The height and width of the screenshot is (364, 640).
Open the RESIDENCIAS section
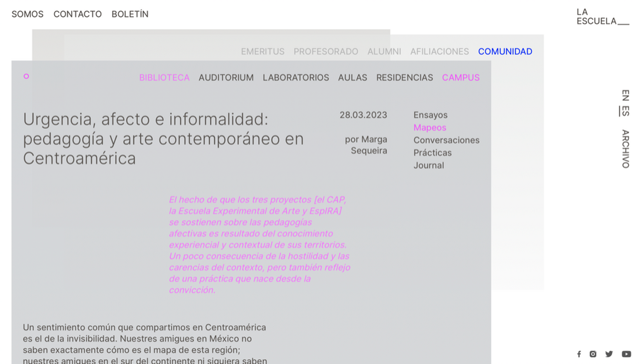click(404, 77)
